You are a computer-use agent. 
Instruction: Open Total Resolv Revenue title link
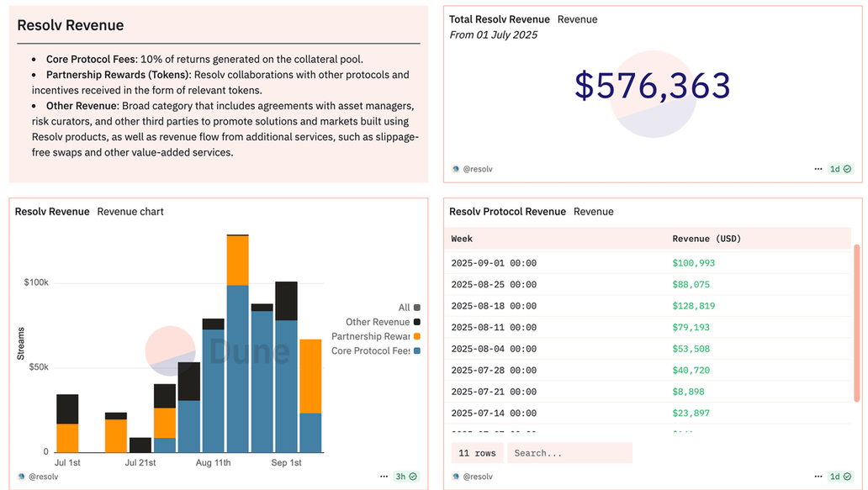tap(500, 19)
